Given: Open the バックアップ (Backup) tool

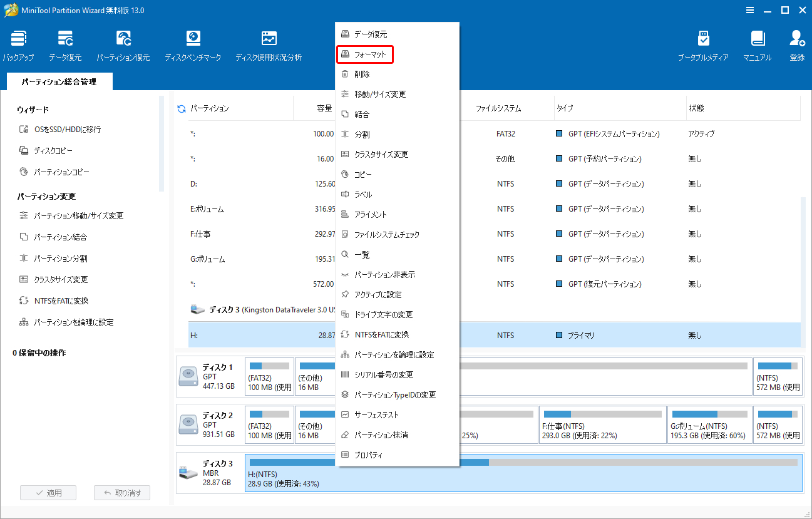Looking at the screenshot, I should pos(18,44).
